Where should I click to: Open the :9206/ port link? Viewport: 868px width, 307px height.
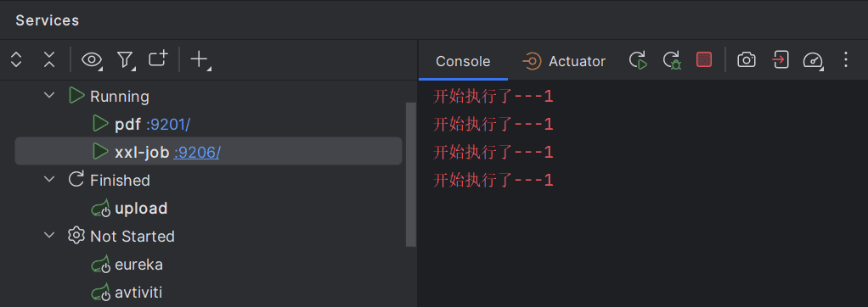[x=196, y=152]
